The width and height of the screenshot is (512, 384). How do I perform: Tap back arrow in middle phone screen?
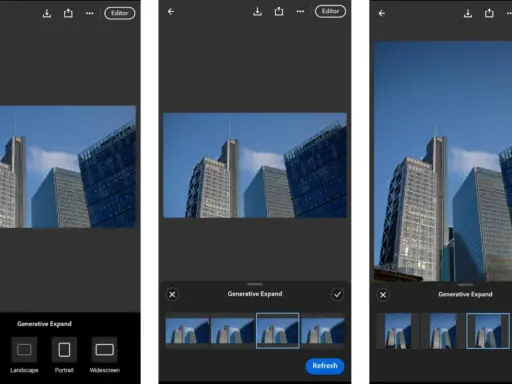(171, 12)
